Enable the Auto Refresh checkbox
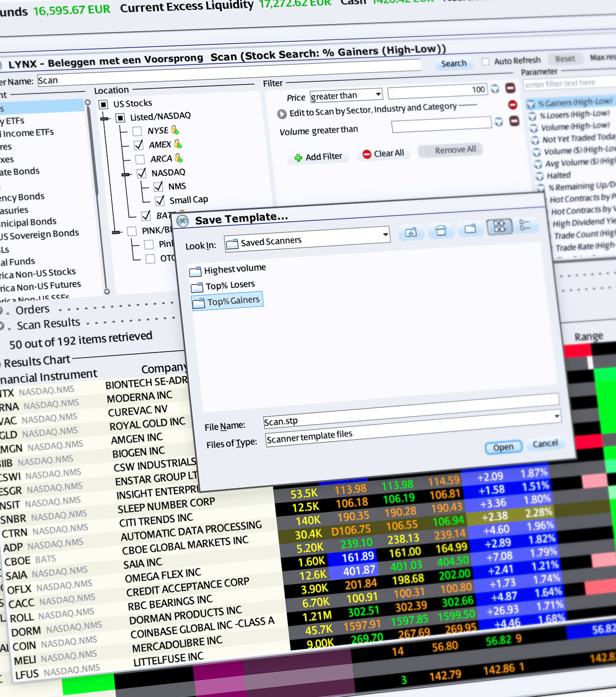This screenshot has width=616, height=697. [x=486, y=62]
